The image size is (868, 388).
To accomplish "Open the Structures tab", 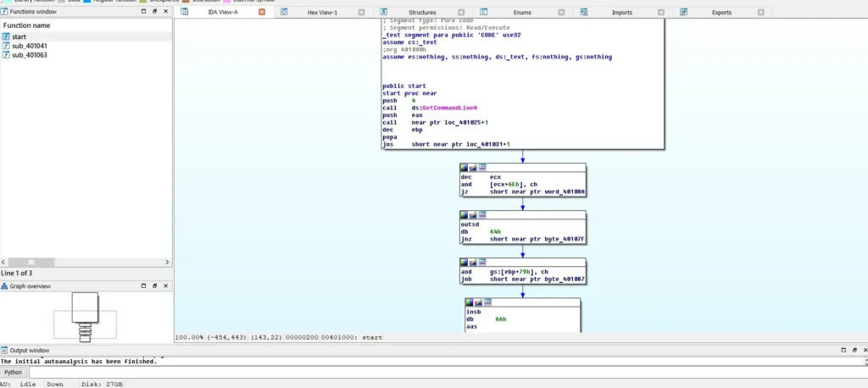I will coord(422,12).
